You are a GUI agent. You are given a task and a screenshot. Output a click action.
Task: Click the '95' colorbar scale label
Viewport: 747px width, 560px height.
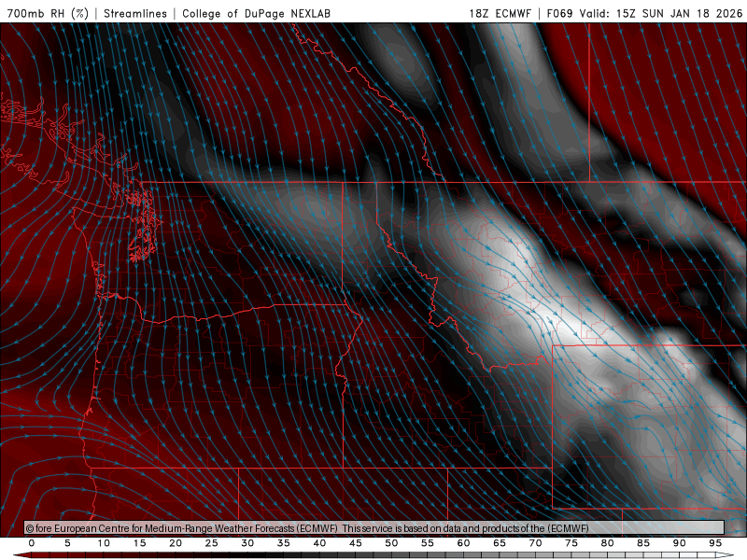pyautogui.click(x=715, y=543)
